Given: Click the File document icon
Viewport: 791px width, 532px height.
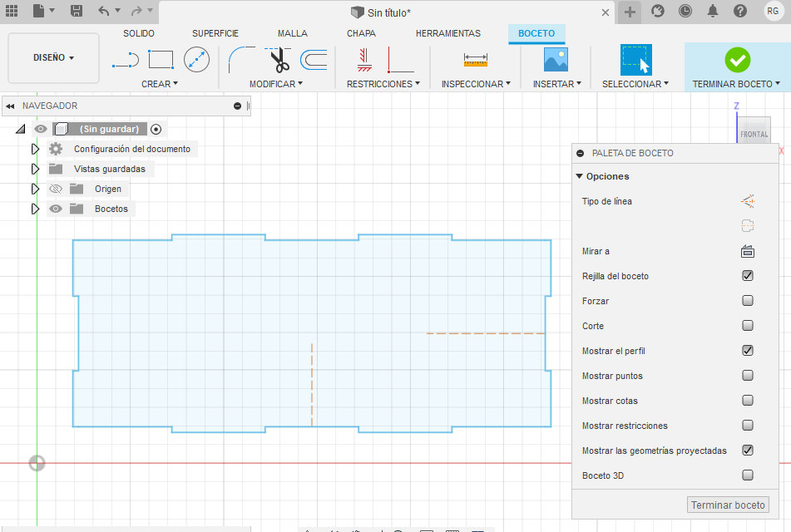Looking at the screenshot, I should pos(39,11).
